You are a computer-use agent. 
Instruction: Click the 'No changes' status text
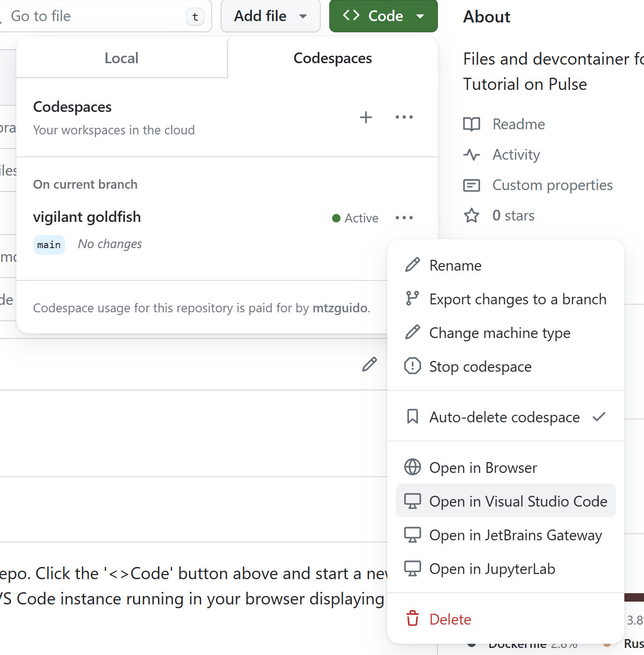[110, 244]
